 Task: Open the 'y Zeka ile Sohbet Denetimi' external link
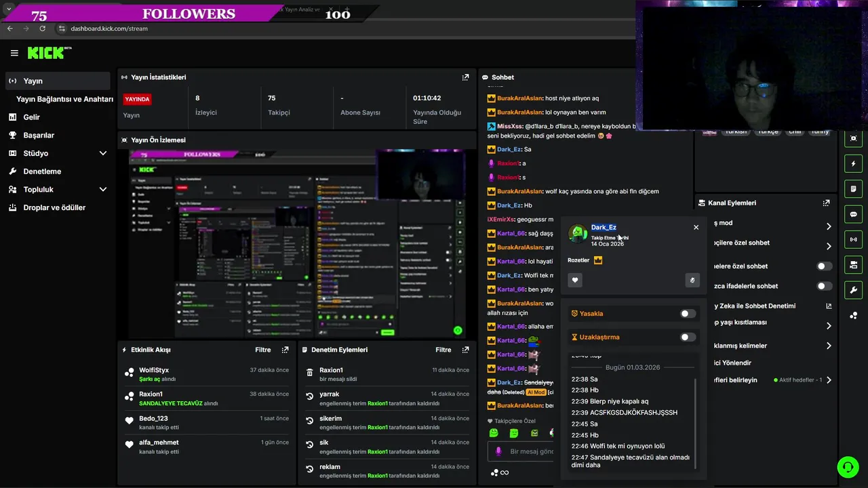pos(829,306)
